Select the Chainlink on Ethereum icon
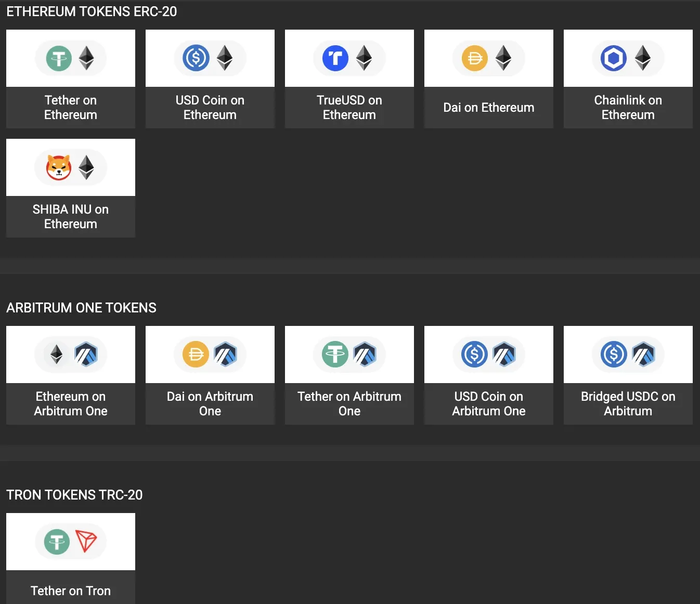 point(614,58)
